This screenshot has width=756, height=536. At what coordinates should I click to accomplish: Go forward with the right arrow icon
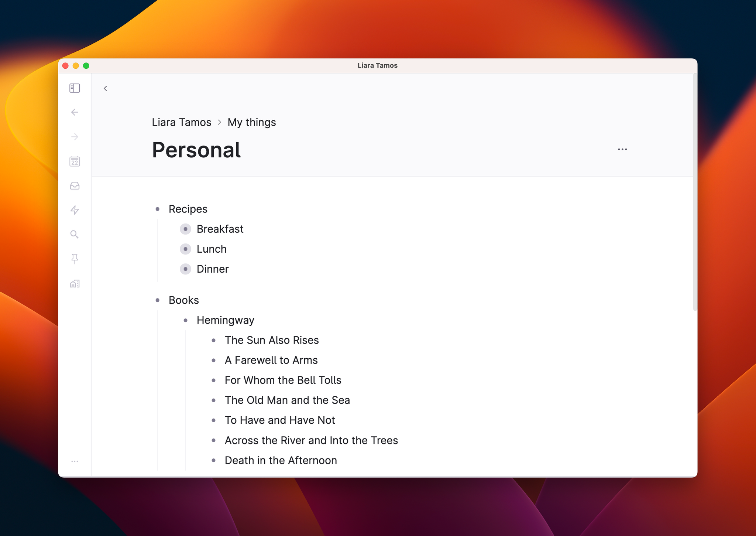(75, 137)
